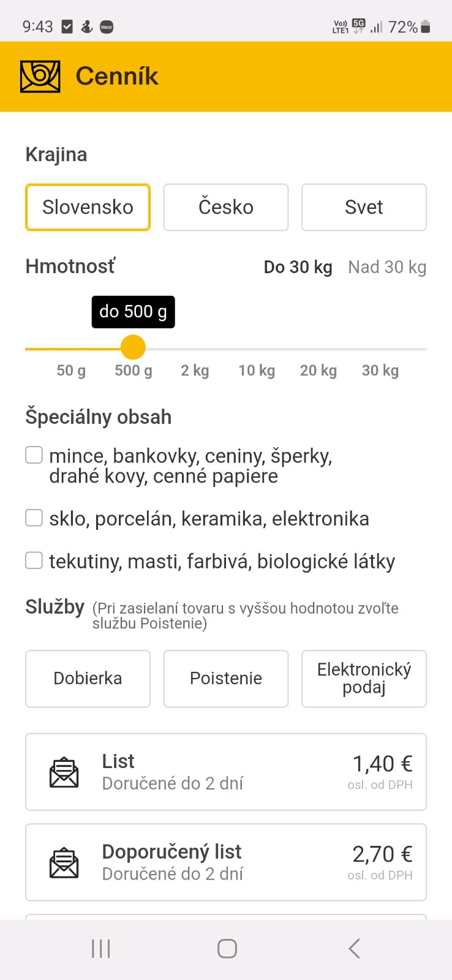Open the List 1,40 € price card
Image resolution: width=452 pixels, height=980 pixels.
[225, 772]
